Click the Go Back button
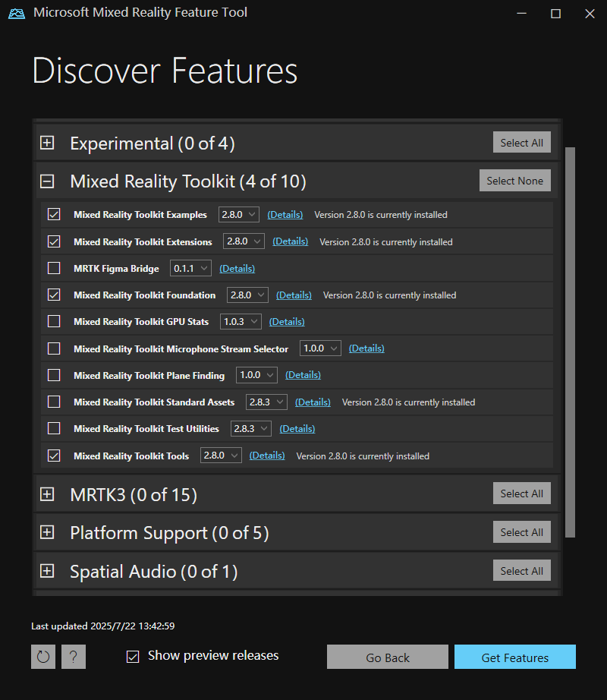Viewport: 607px width, 700px height. (x=388, y=657)
